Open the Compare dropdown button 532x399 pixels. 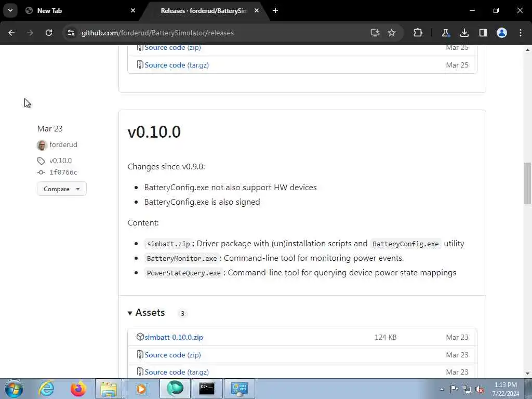click(x=62, y=189)
